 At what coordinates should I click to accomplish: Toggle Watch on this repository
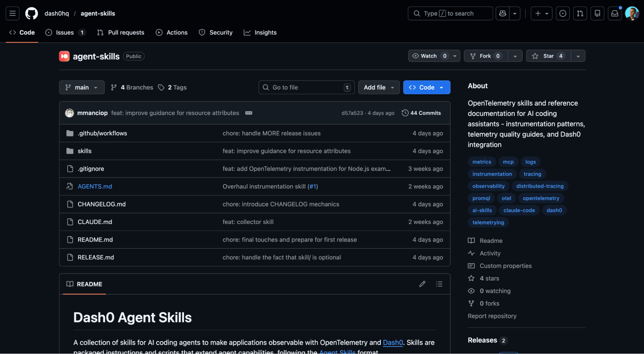(428, 56)
